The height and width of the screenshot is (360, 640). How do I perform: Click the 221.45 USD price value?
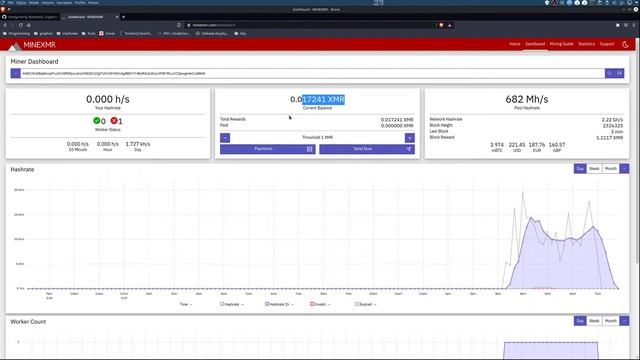(x=517, y=145)
